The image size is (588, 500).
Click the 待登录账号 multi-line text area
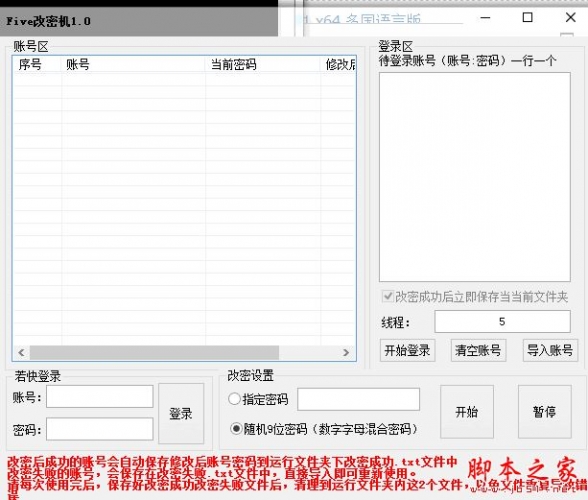pyautogui.click(x=475, y=177)
